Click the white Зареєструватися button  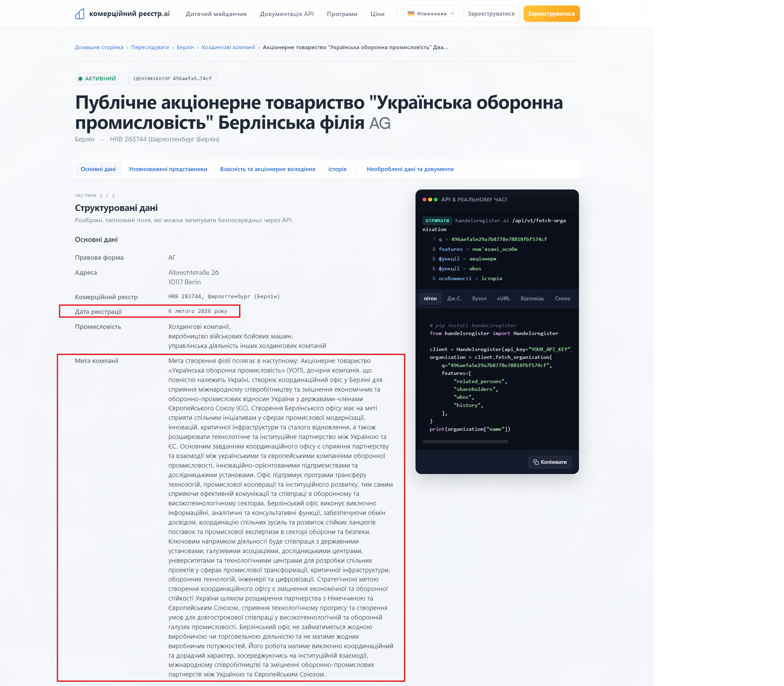(x=491, y=14)
